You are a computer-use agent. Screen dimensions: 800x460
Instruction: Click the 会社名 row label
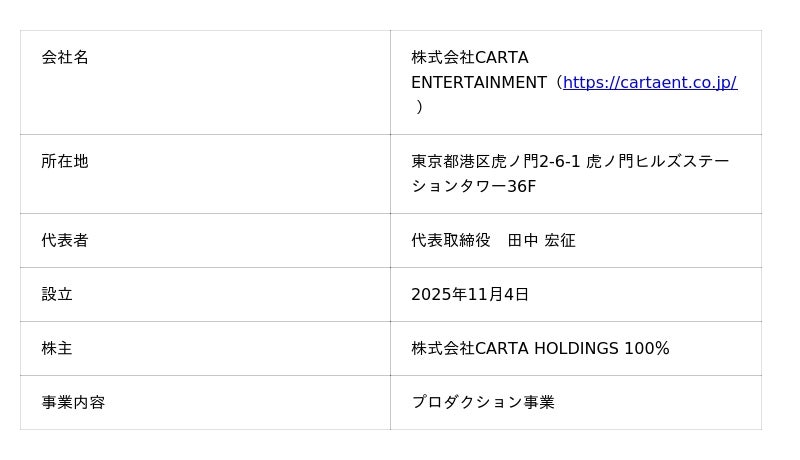click(65, 58)
